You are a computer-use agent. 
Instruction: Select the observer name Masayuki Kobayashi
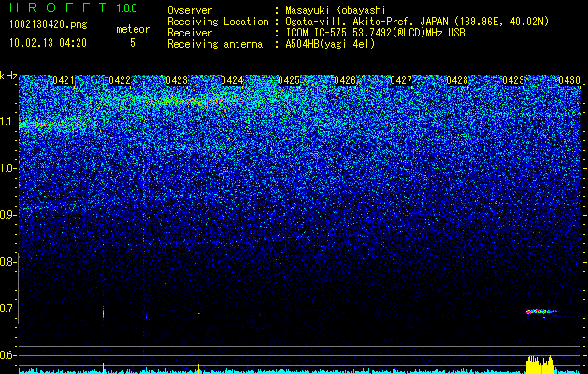(336, 10)
